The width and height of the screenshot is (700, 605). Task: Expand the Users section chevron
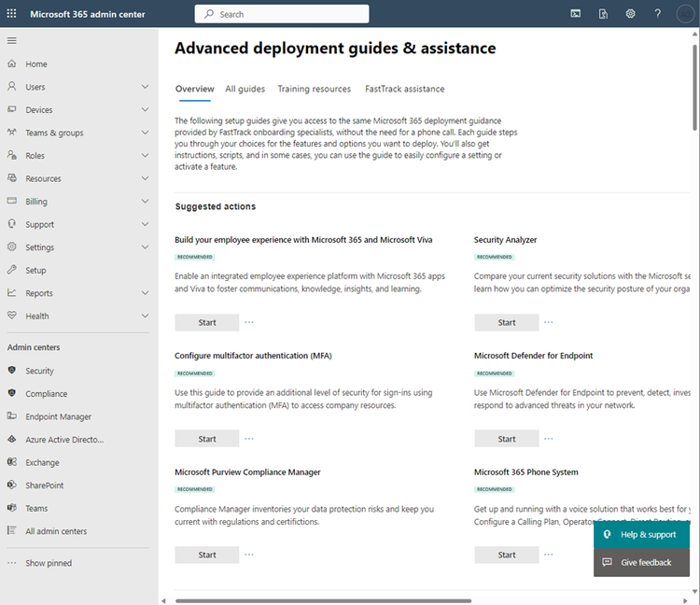click(x=145, y=87)
